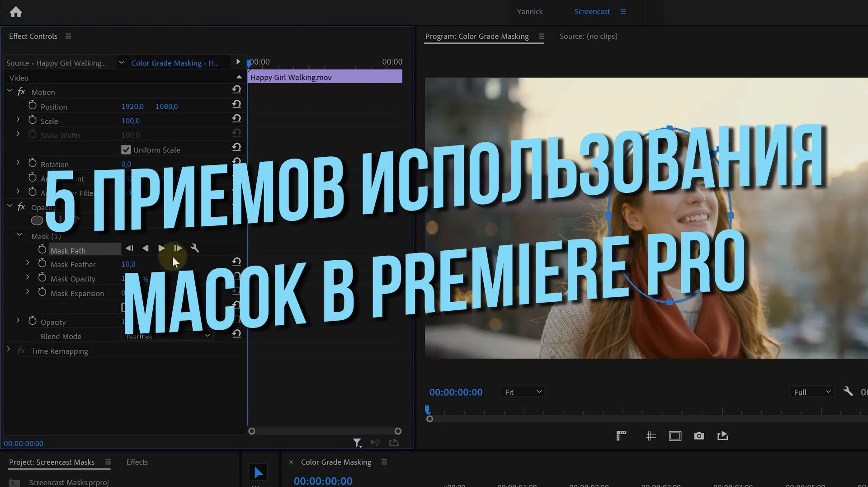The width and height of the screenshot is (868, 487).
Task: Open the Blend Mode dropdown
Action: [x=167, y=335]
